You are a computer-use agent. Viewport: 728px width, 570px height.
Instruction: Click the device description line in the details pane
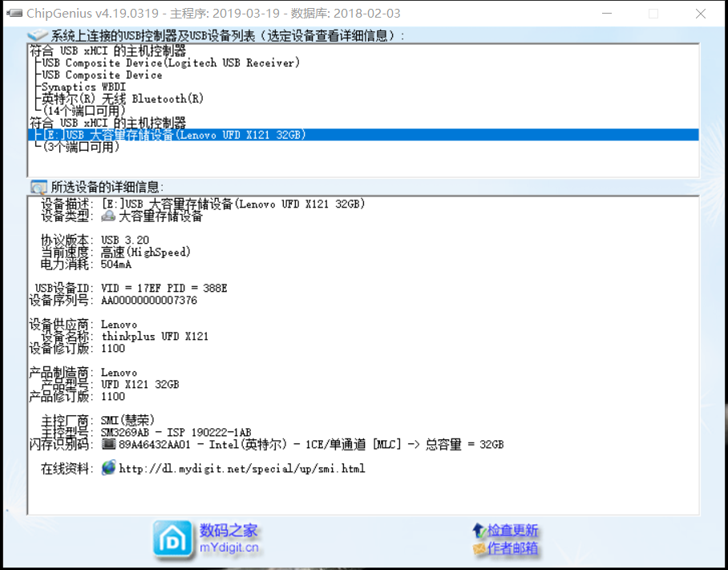(x=233, y=204)
